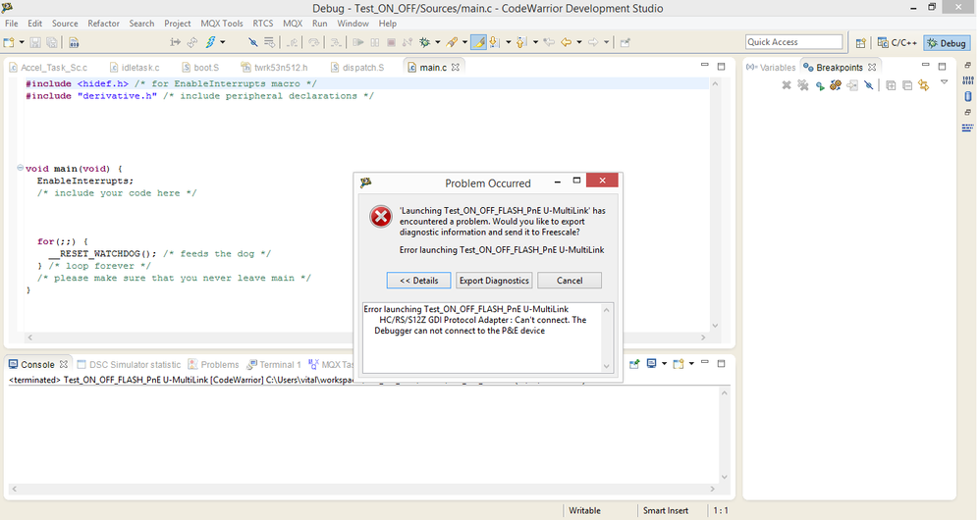Screen dimensions: 980x520
Task: Click the Next Annotation toolbar icon
Action: [x=494, y=42]
